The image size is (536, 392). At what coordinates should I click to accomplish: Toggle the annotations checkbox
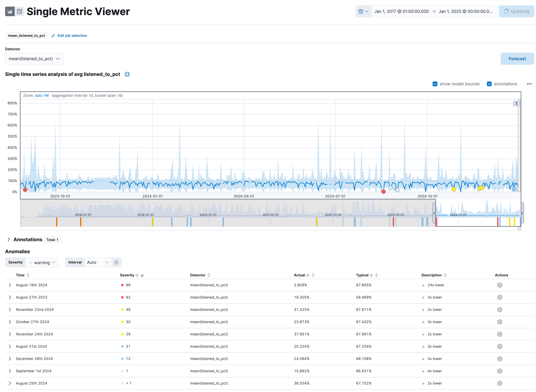(x=489, y=84)
